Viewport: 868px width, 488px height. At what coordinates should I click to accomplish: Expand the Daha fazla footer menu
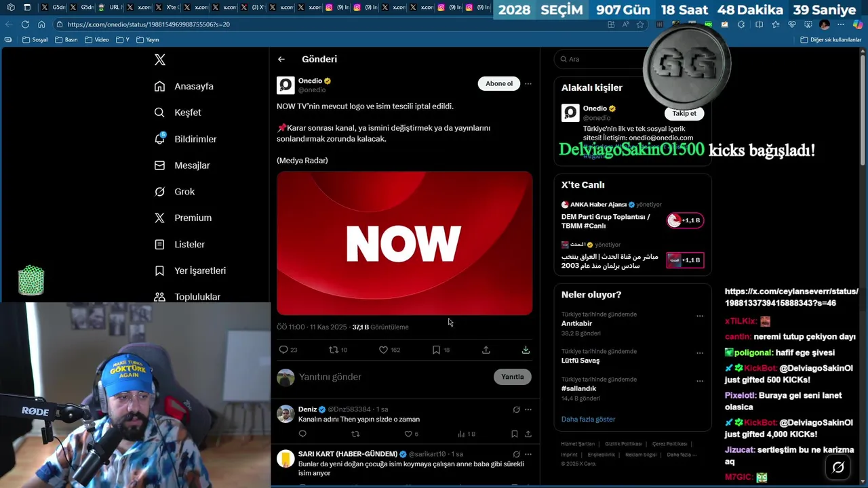tap(682, 455)
